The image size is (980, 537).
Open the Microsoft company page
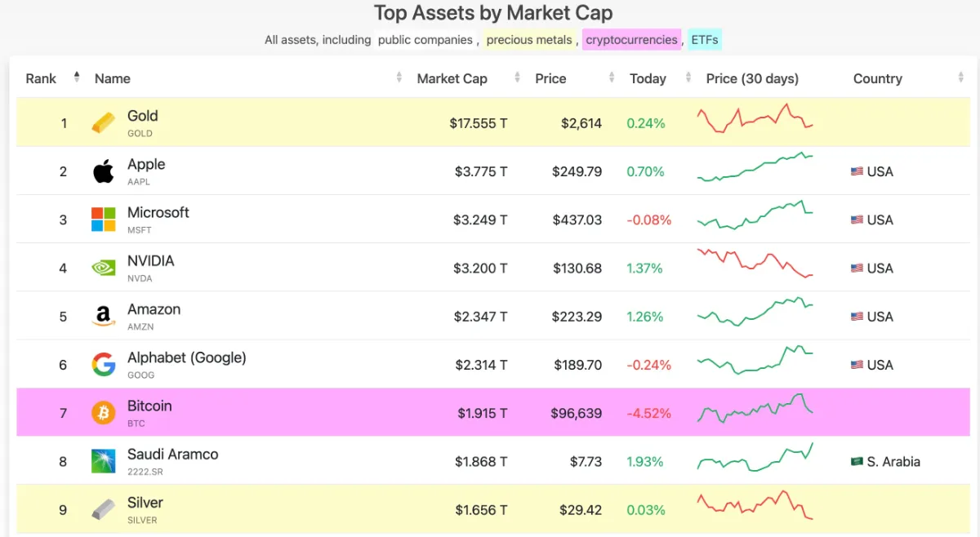[158, 212]
